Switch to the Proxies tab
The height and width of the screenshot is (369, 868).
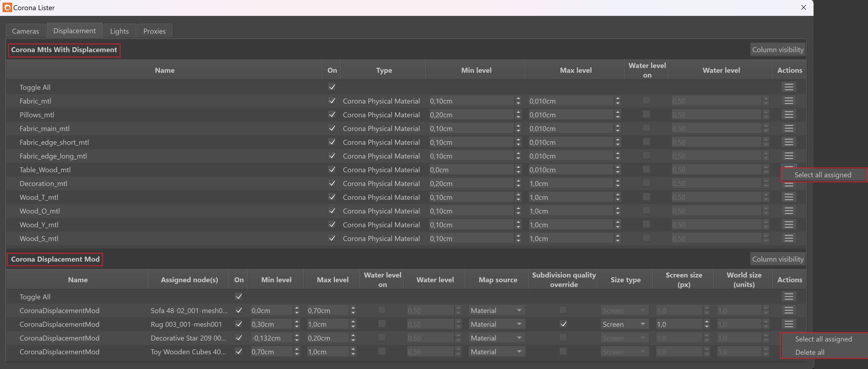point(154,31)
